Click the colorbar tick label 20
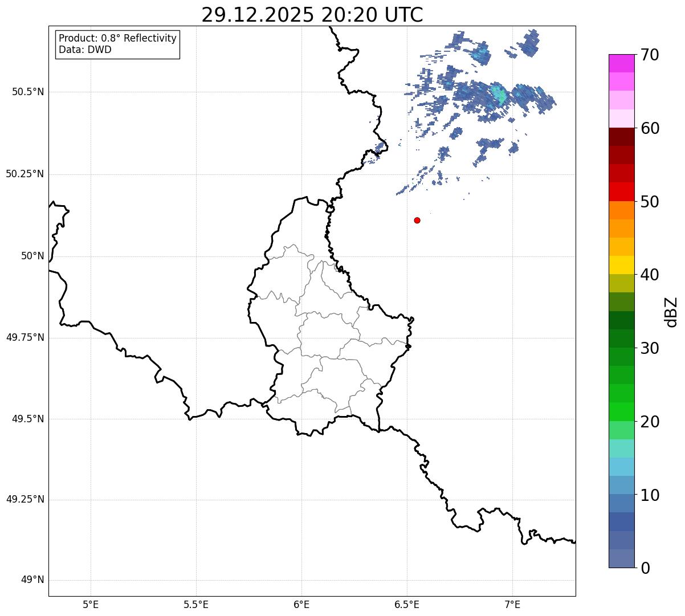This screenshot has width=685, height=616. coord(650,422)
